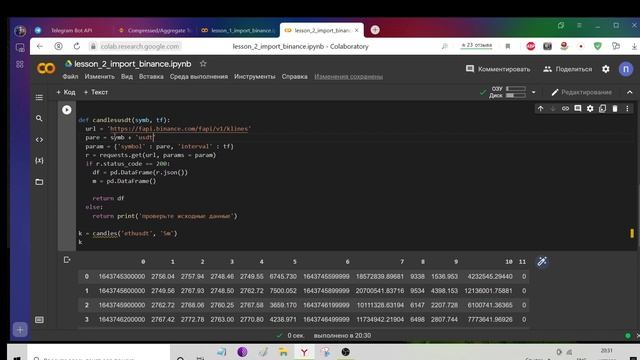640x360 pixels.
Task: Open code snippets panel
Action: (39, 140)
